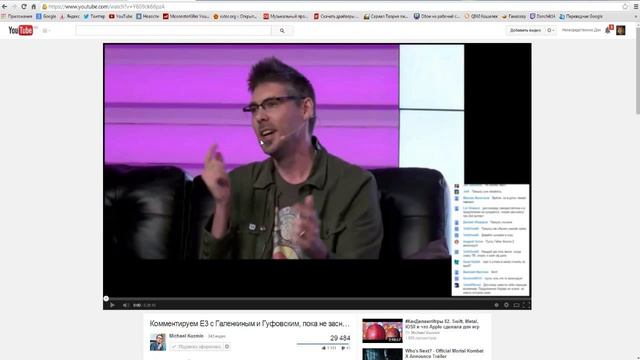Open the Mortal Kombat X trailer thumbnail

(x=382, y=354)
